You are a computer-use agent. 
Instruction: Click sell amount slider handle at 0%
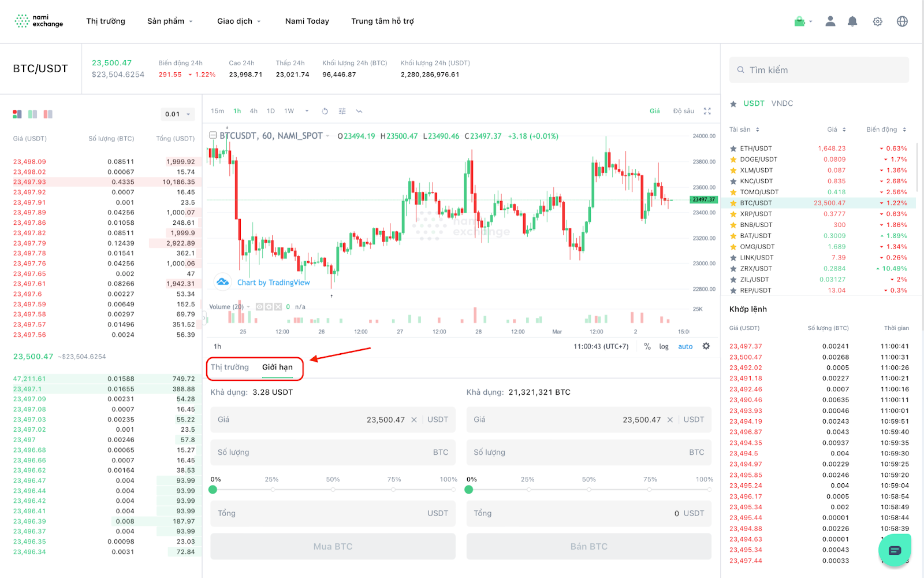click(x=469, y=490)
